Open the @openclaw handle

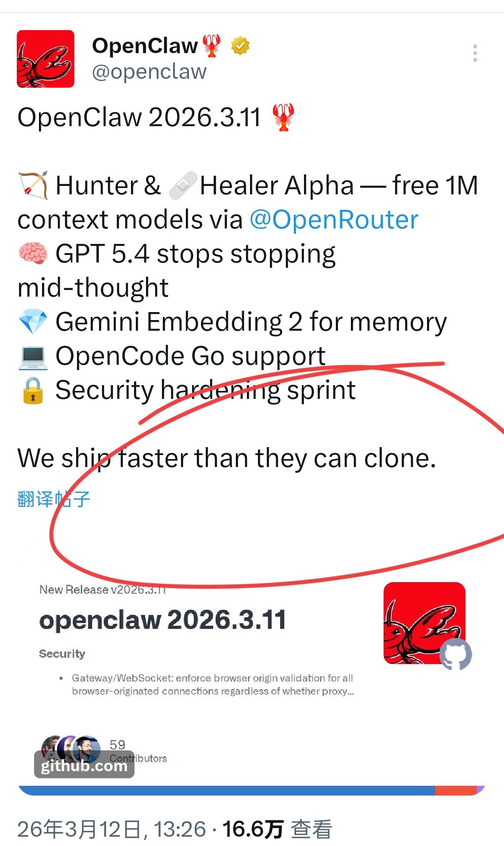point(149,71)
